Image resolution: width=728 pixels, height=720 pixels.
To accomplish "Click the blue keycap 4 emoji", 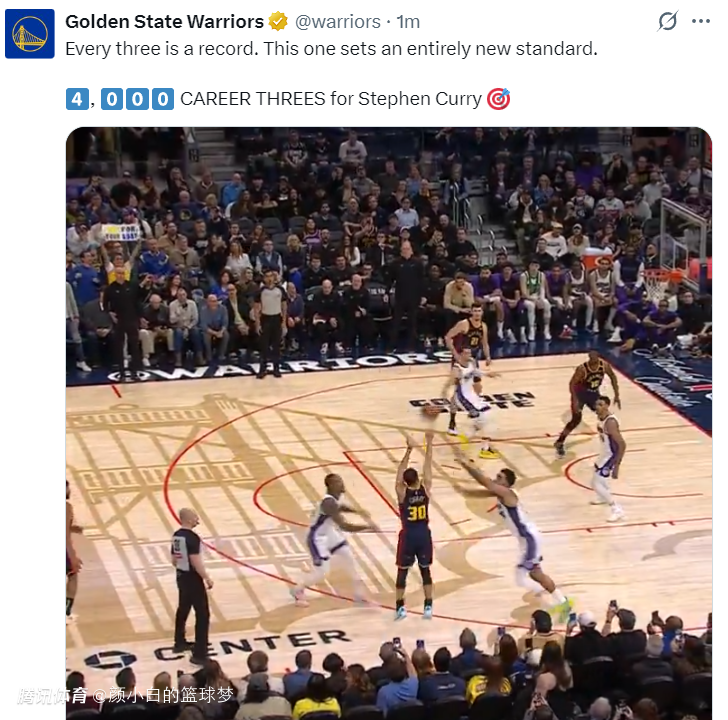I will [77, 99].
